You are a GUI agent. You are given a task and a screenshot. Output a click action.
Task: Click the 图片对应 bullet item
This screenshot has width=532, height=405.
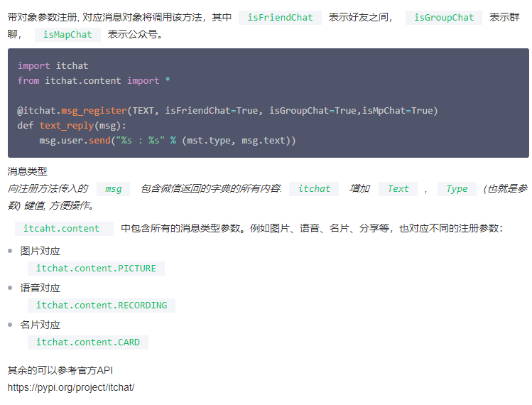(x=40, y=251)
